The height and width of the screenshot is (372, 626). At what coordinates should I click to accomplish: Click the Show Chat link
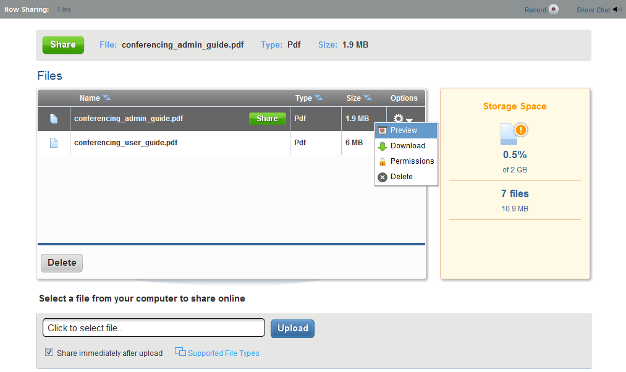coord(593,10)
